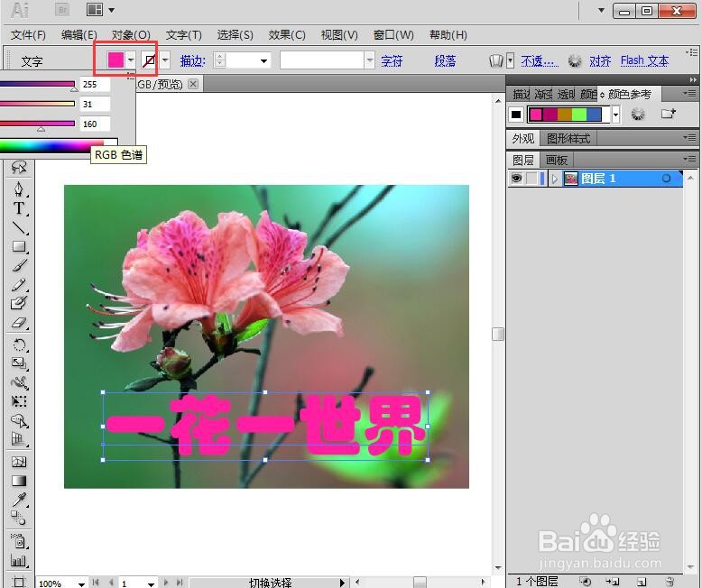The image size is (702, 588).
Task: Switch to 画板 tab
Action: pos(557,160)
